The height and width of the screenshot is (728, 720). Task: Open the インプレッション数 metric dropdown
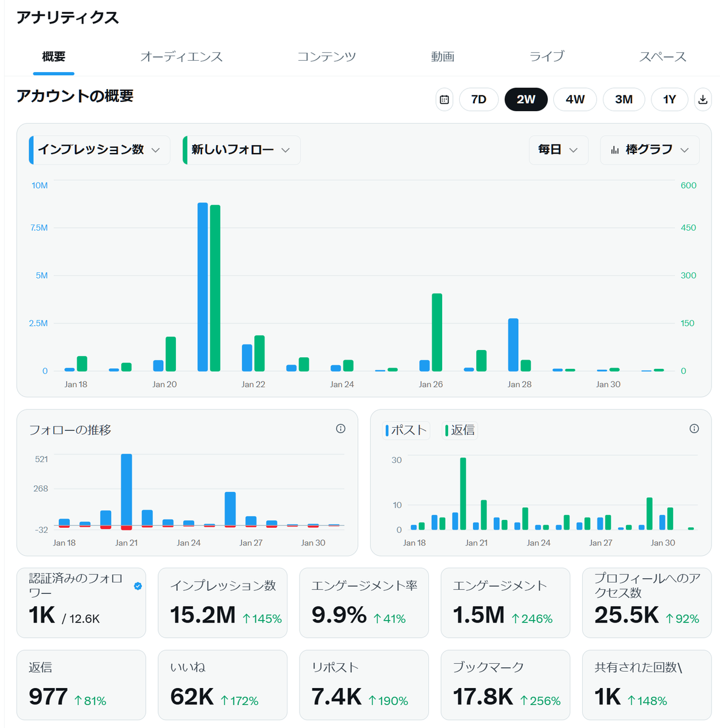98,150
